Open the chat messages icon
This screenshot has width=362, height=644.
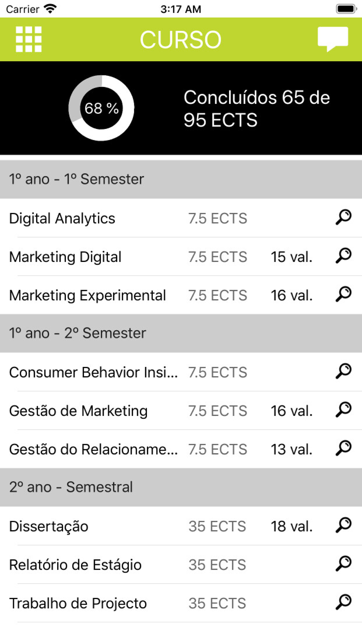click(333, 39)
